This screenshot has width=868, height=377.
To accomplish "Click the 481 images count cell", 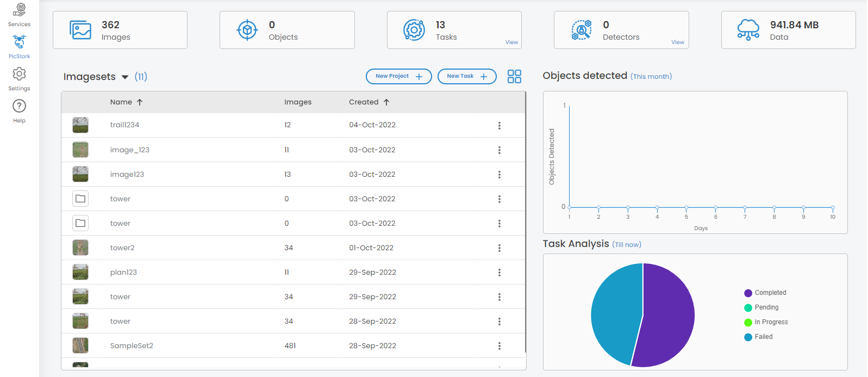I will pos(290,346).
